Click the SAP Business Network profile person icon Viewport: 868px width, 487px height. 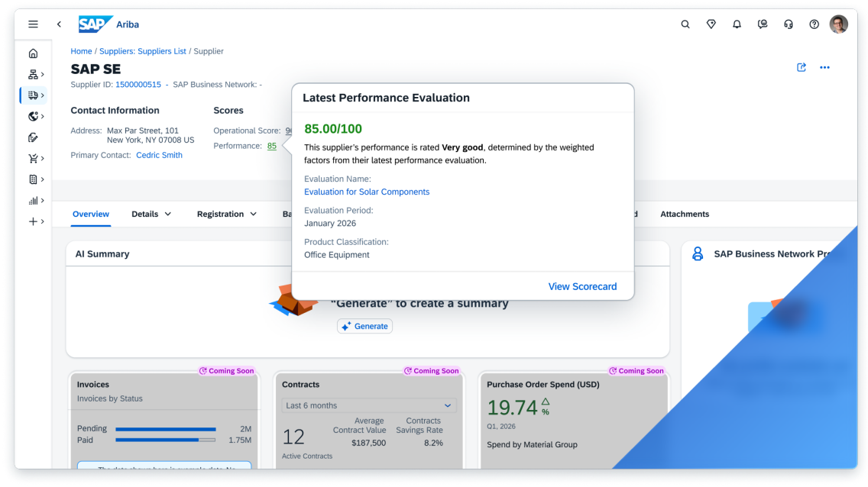(x=698, y=253)
